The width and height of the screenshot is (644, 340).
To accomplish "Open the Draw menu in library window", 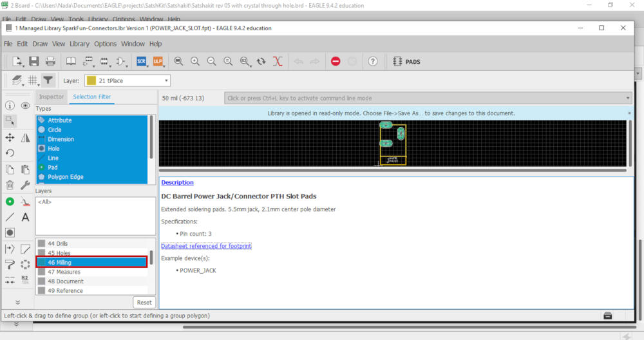I will (x=40, y=44).
